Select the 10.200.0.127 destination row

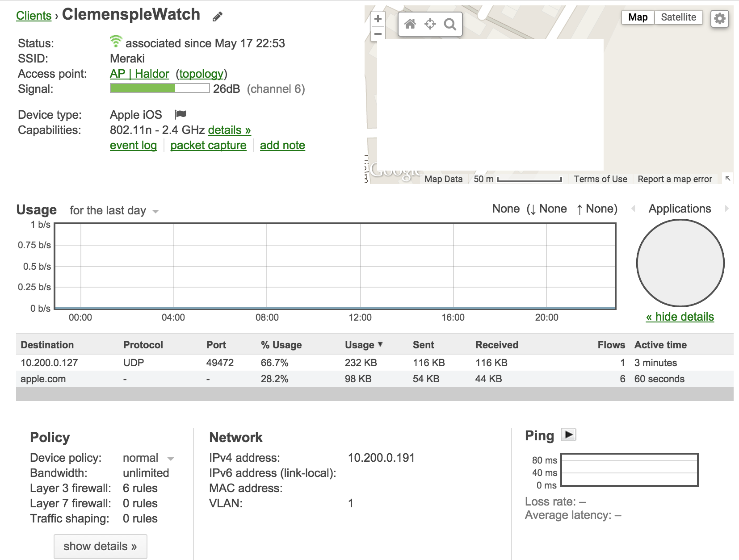click(375, 363)
